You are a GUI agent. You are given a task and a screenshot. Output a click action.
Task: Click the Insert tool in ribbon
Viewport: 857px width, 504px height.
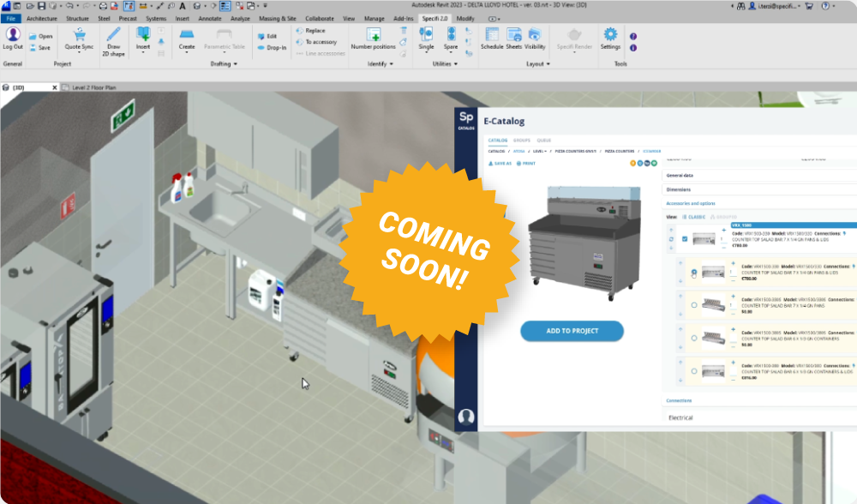coord(143,39)
